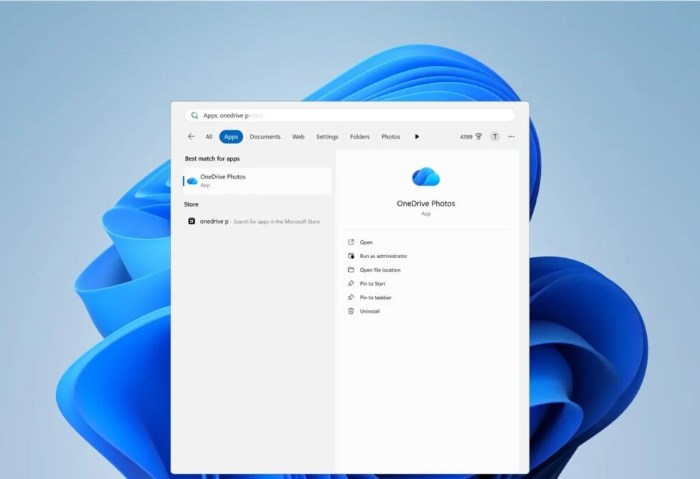Open the OneDrive Photos app

(x=366, y=242)
